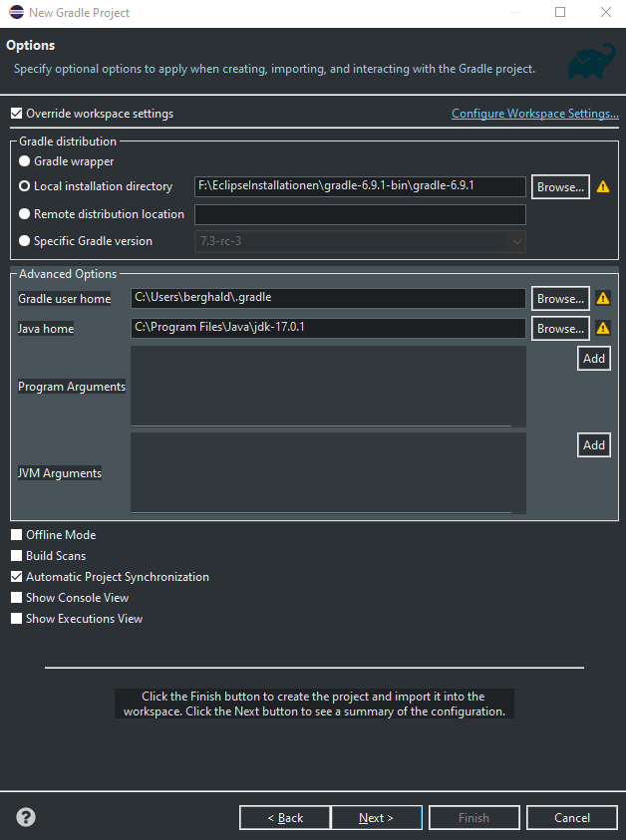
Task: Go to previous page with Back button
Action: (x=285, y=817)
